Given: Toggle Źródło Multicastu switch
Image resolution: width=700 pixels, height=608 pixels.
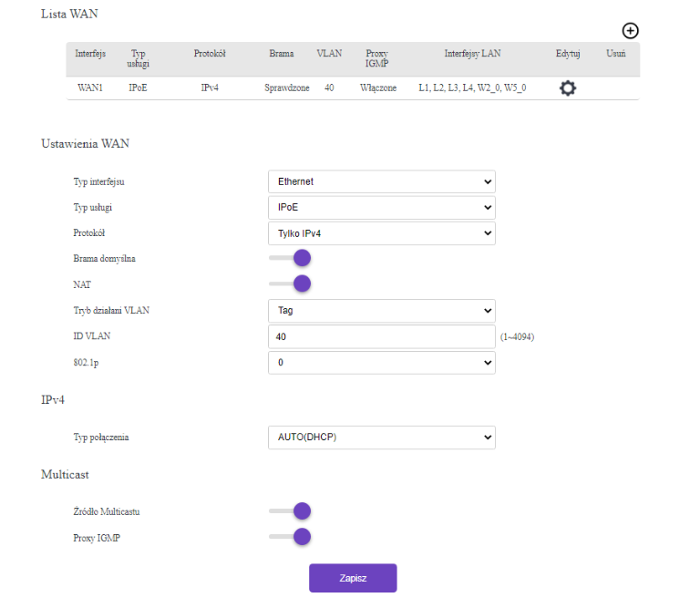Looking at the screenshot, I should 291,511.
